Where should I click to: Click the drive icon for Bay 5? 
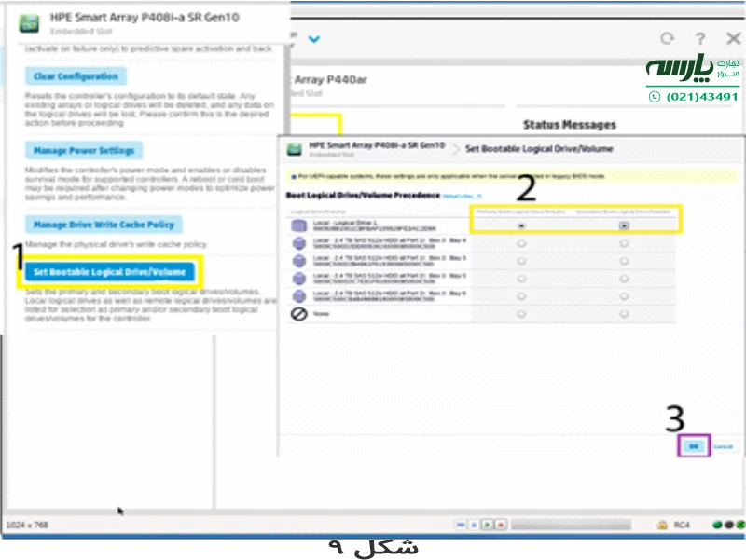298,279
